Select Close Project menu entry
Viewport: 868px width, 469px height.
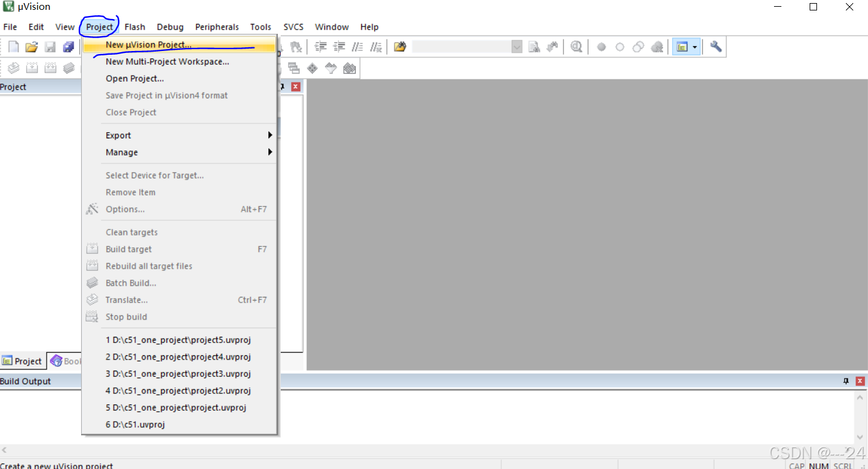pos(179,112)
